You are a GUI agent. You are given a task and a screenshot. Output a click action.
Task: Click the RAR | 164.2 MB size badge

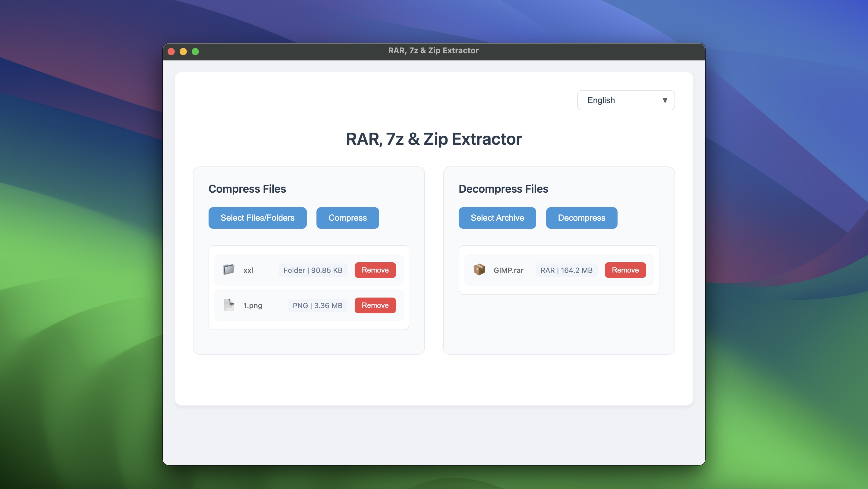pos(566,270)
